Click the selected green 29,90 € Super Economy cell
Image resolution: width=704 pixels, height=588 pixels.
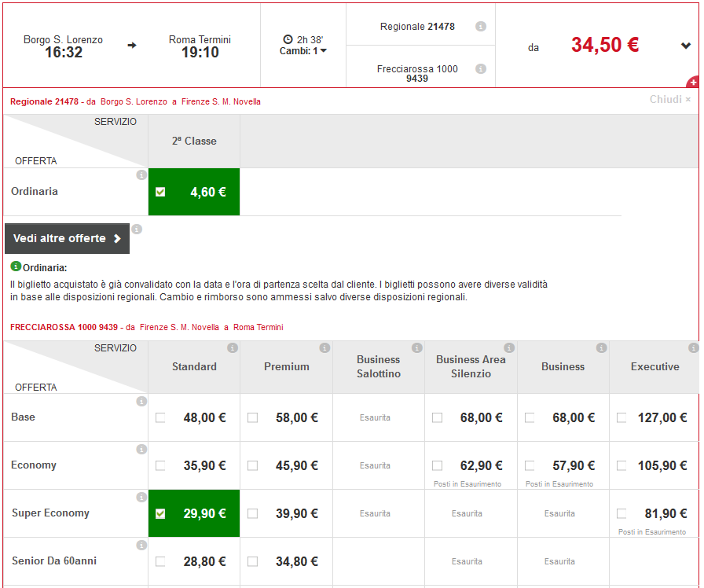click(x=193, y=513)
